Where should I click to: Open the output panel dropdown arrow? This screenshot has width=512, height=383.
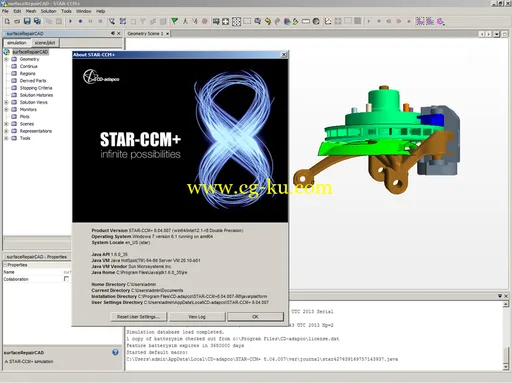pos(500,296)
